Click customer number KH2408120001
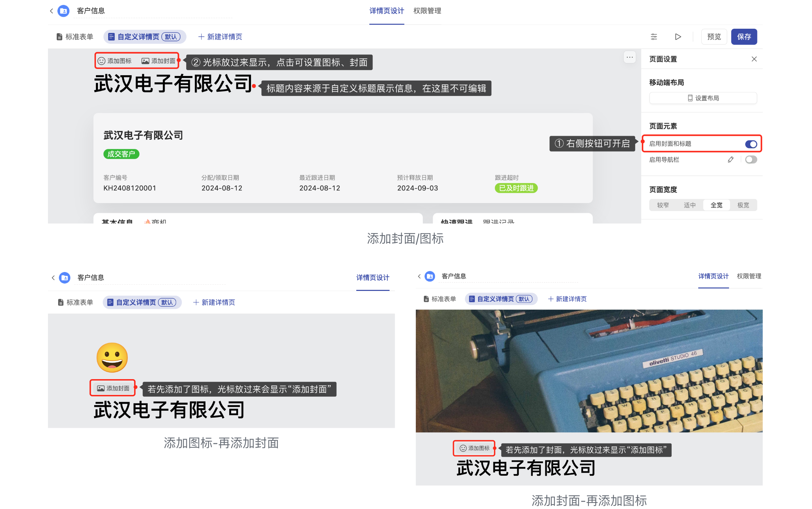812x509 pixels. [129, 188]
